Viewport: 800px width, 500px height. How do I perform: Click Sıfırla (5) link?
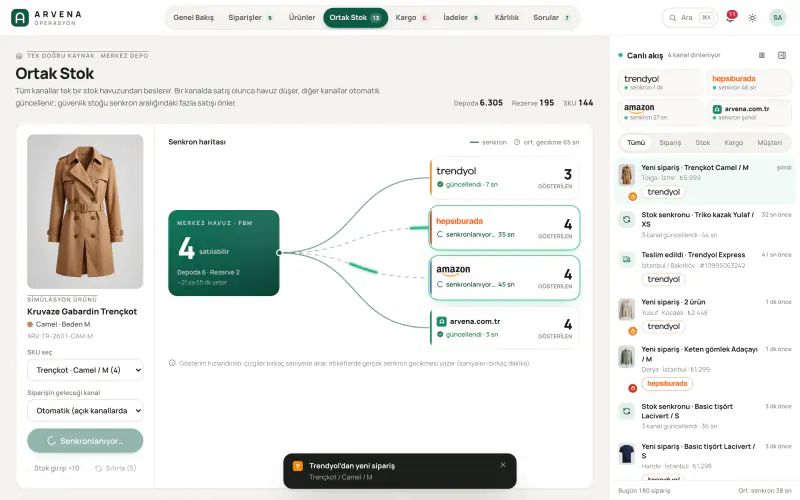116,468
